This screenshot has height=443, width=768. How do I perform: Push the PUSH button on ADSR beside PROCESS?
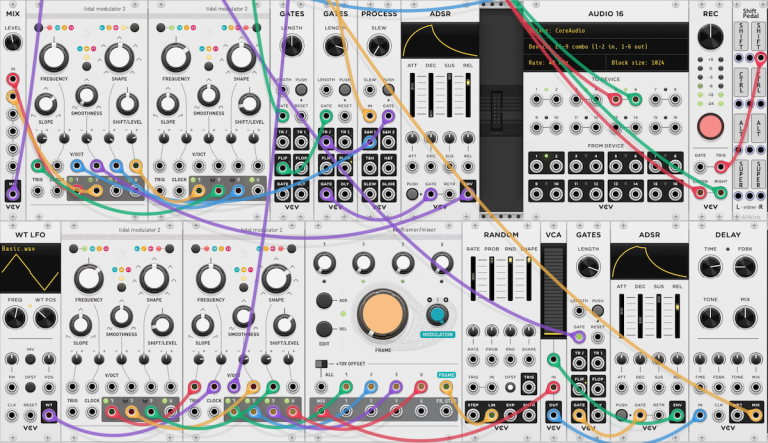[412, 194]
